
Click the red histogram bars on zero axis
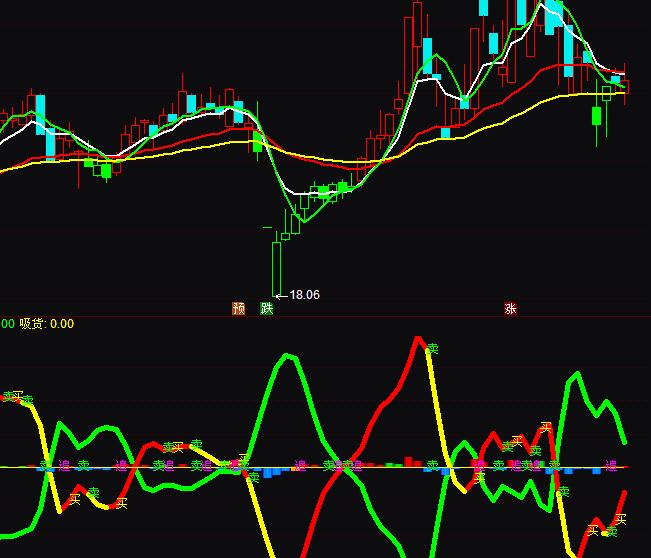(x=408, y=462)
